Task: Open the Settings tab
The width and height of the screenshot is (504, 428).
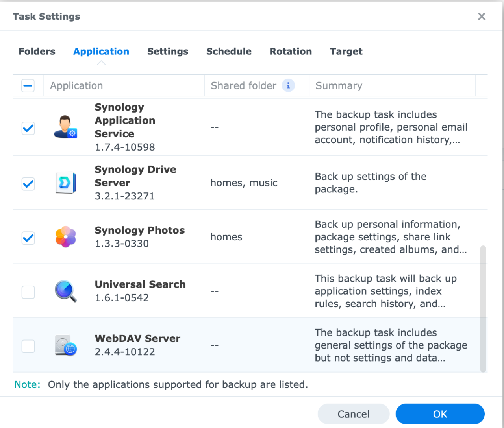Action: pyautogui.click(x=168, y=51)
